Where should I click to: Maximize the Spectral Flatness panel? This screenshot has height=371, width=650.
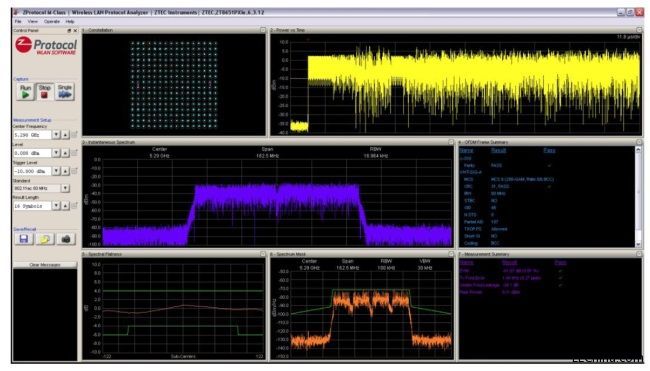(263, 254)
